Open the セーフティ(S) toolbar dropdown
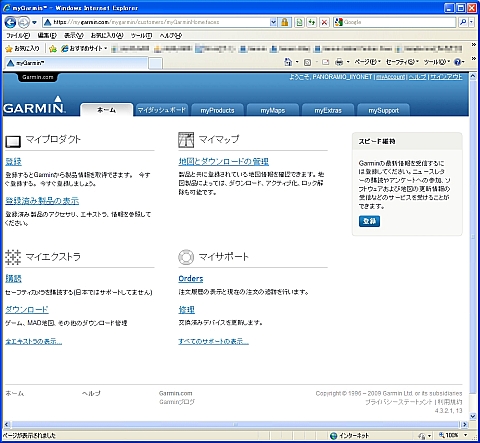 pyautogui.click(x=402, y=62)
